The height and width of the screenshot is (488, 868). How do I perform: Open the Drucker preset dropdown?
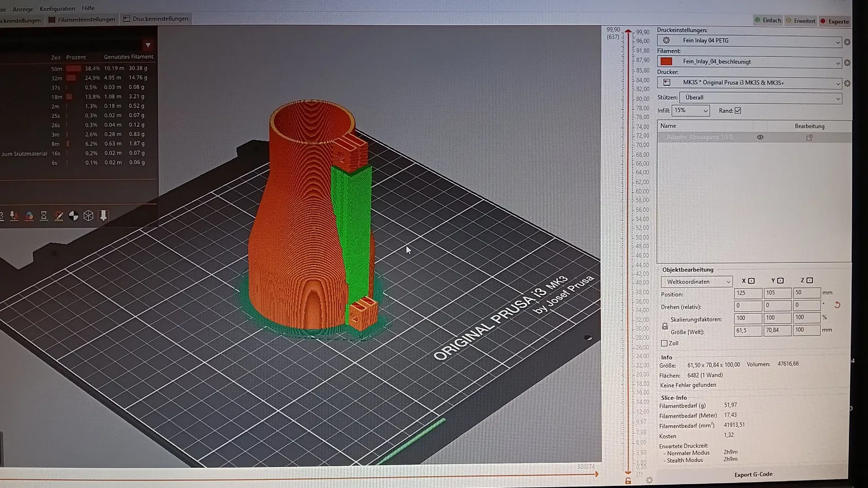point(749,83)
